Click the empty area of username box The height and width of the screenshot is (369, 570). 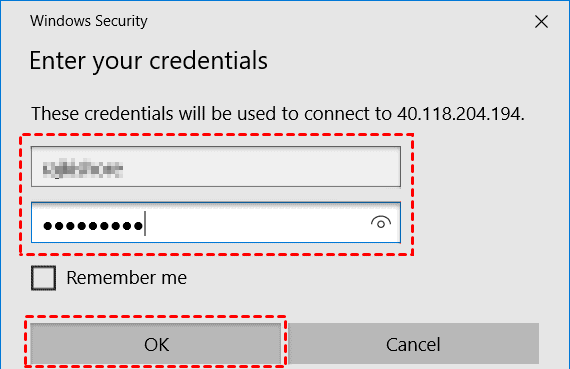(x=262, y=167)
